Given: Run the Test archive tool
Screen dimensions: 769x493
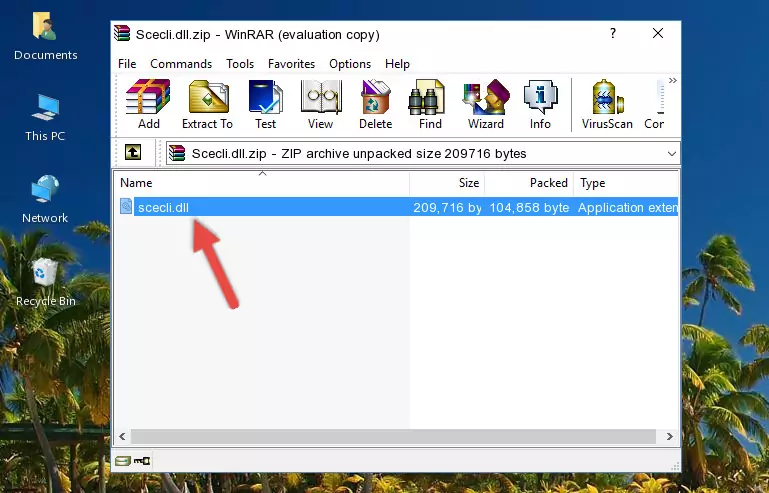Looking at the screenshot, I should coord(265,104).
